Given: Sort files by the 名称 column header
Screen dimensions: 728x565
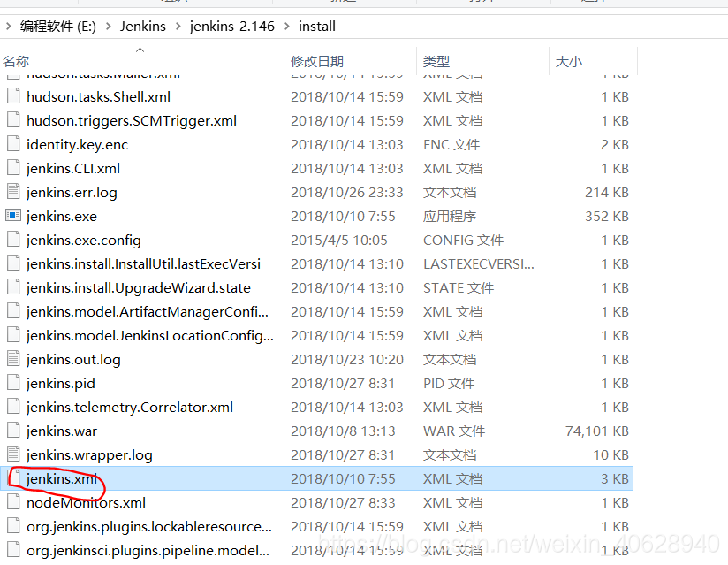Looking at the screenshot, I should [16, 61].
